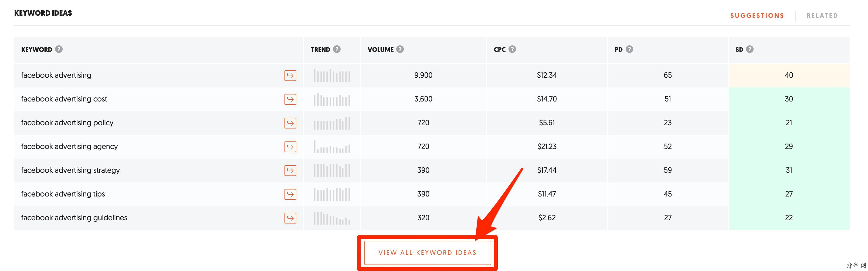
Task: Click View All Keyword Ideas button
Action: 427,252
